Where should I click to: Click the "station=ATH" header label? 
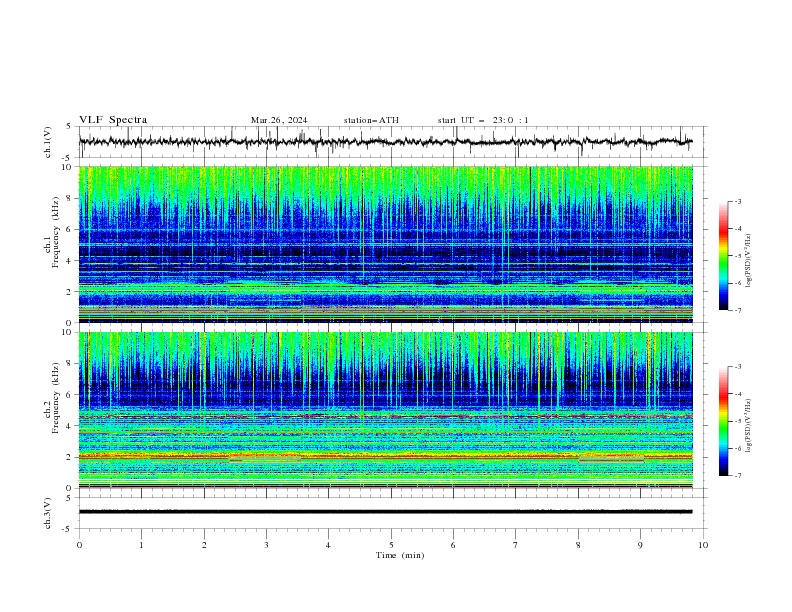pos(371,120)
